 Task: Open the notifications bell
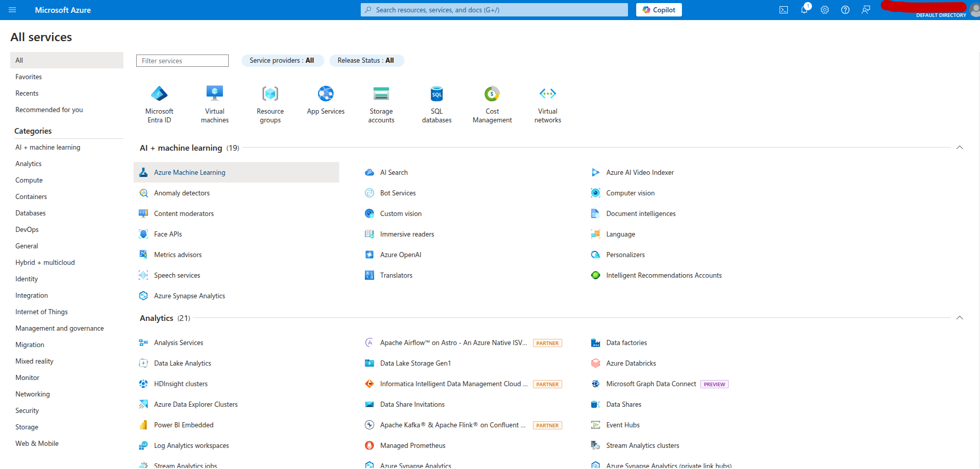[x=804, y=10]
